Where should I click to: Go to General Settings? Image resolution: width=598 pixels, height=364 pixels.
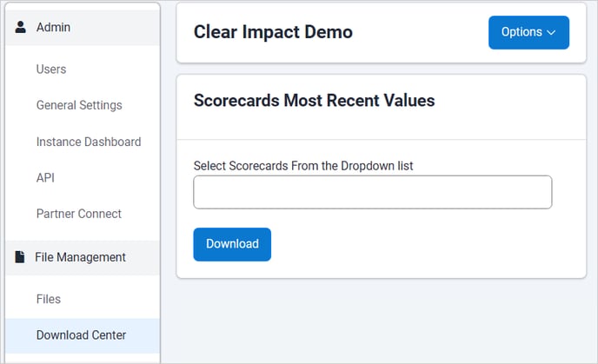tap(79, 105)
